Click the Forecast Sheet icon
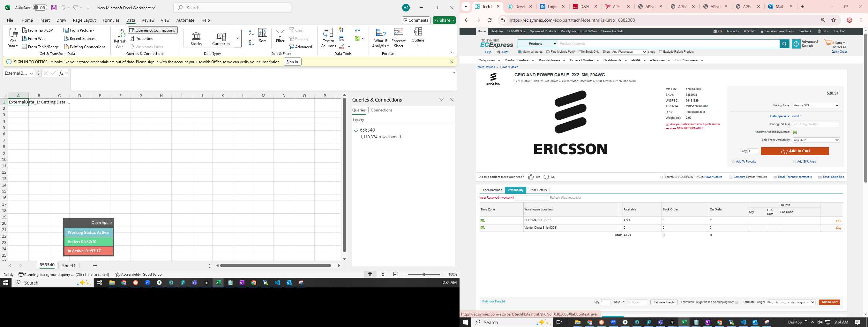 (399, 33)
